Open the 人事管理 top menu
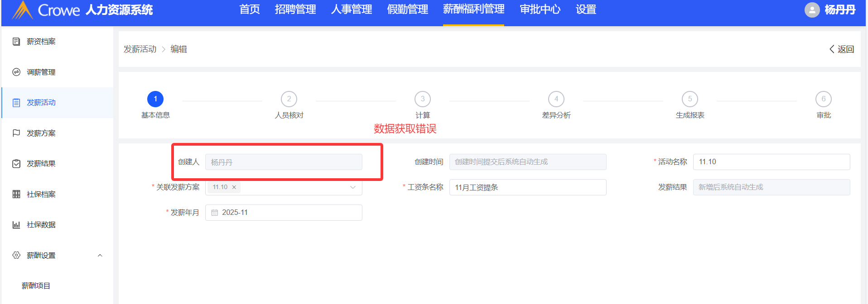868x304 pixels. click(x=352, y=9)
